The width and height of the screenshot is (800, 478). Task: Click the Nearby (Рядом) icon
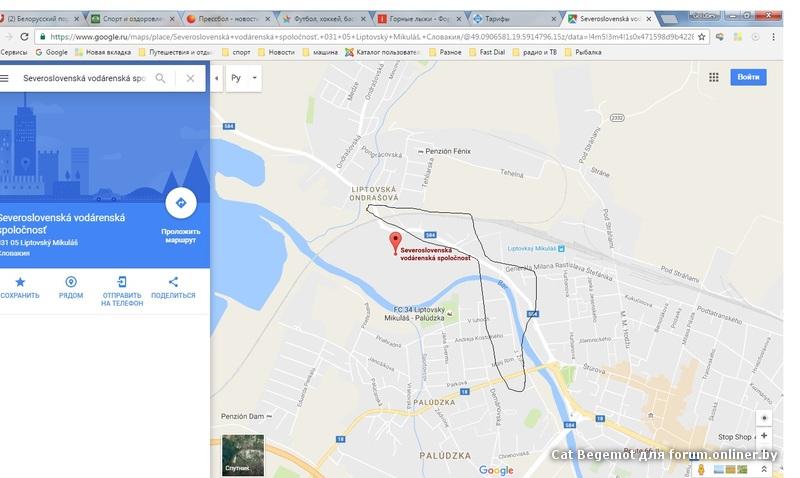(71, 282)
